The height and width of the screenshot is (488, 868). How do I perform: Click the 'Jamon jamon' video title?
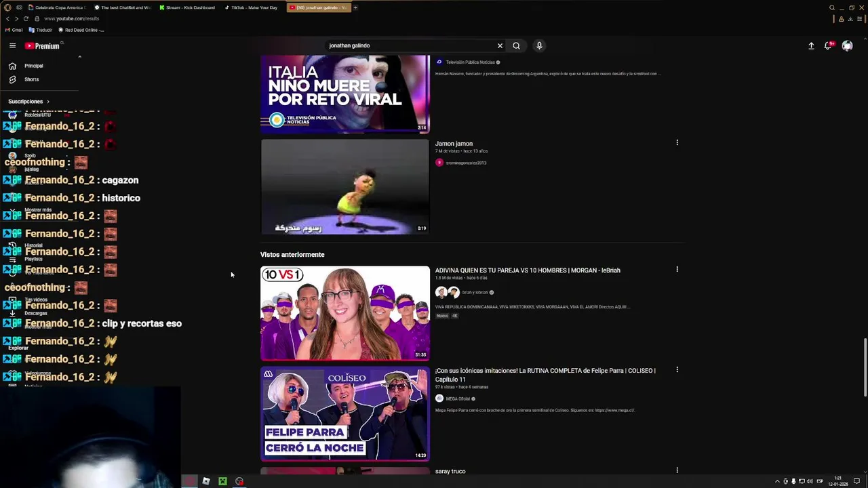pos(454,144)
